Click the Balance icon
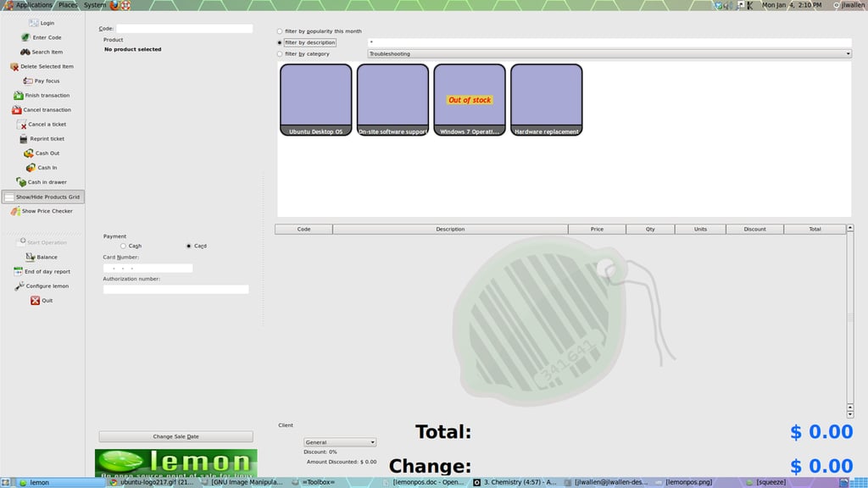The height and width of the screenshot is (488, 868). [30, 258]
